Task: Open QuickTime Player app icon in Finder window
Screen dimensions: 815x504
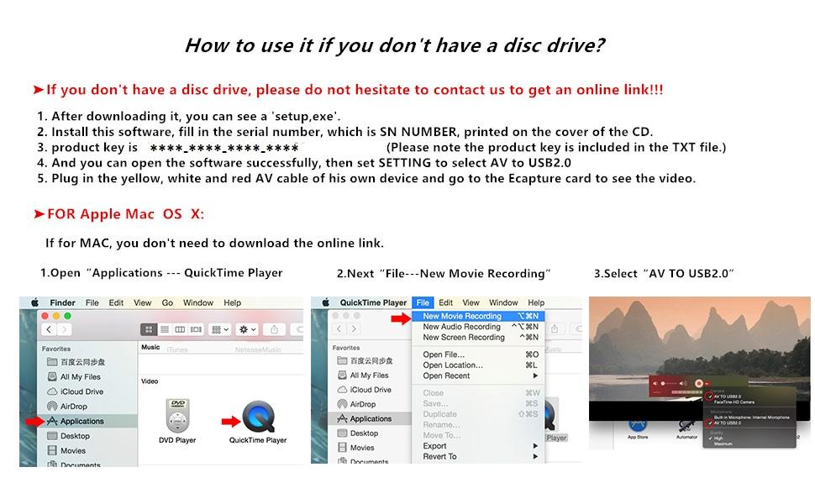Action: click(x=258, y=416)
